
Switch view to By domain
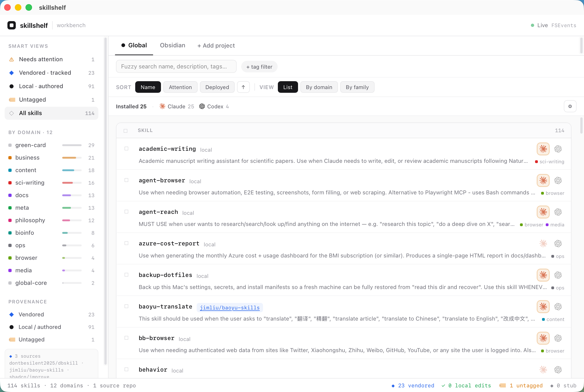319,87
